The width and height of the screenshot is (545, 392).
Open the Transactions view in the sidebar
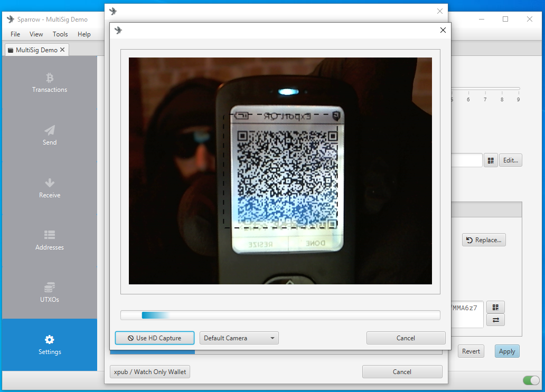[x=49, y=83]
